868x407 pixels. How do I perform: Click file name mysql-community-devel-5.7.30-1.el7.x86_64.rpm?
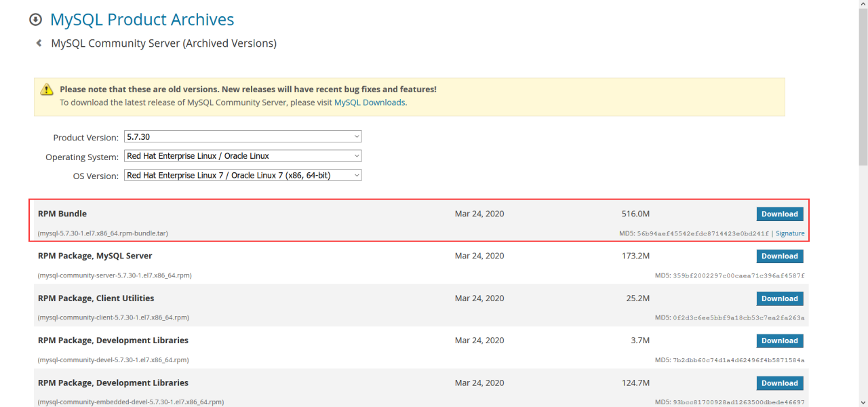point(113,360)
